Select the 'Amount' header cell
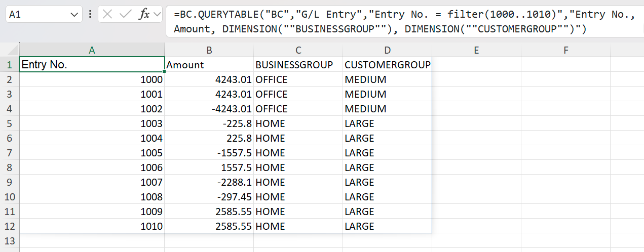644x252 pixels. 209,65
